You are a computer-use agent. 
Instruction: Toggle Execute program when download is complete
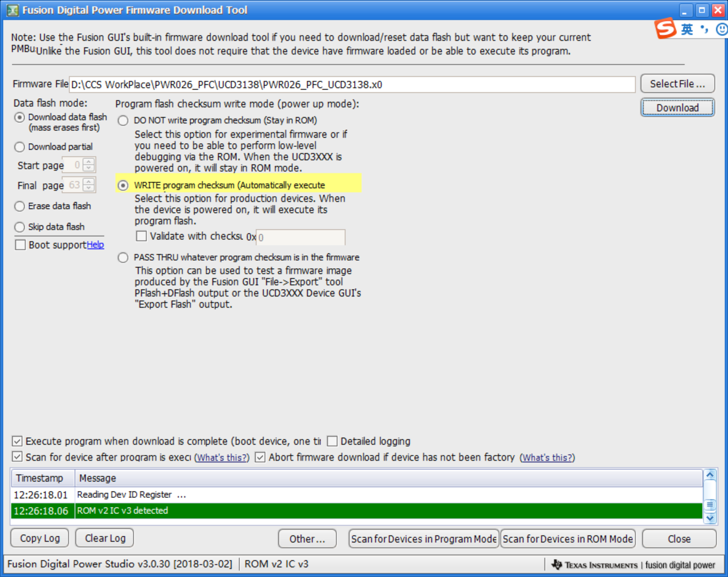pyautogui.click(x=17, y=441)
